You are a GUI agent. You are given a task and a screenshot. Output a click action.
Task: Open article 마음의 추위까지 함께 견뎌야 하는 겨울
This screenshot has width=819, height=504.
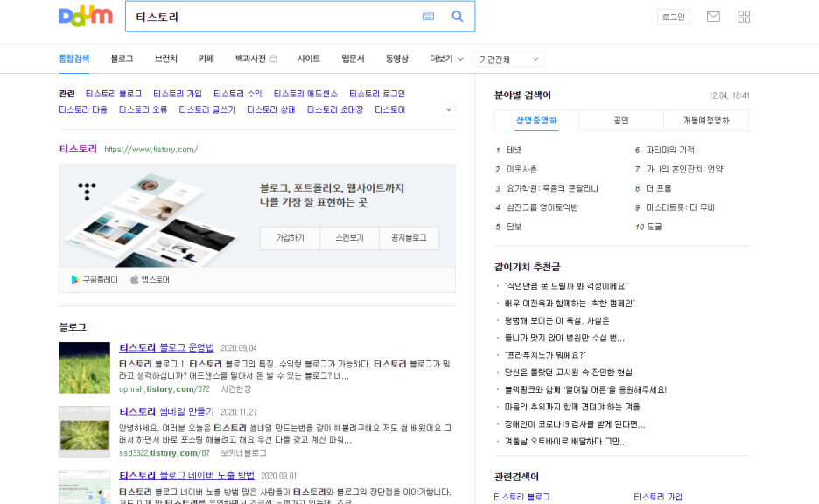click(572, 407)
